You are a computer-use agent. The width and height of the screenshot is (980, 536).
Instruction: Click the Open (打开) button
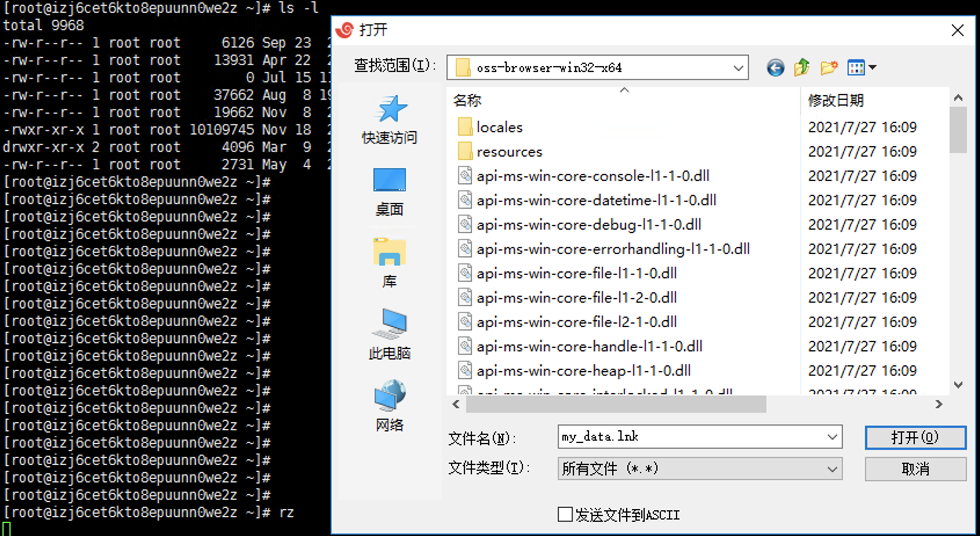tap(915, 437)
